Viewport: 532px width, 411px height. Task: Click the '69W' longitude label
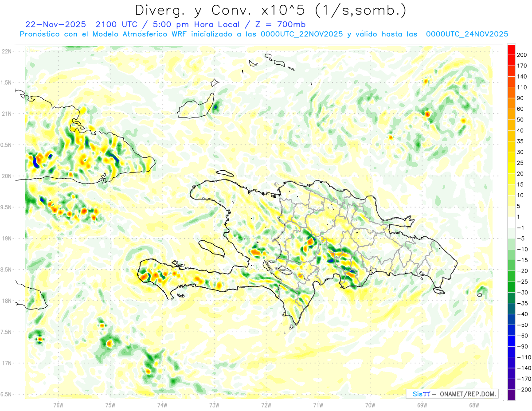[x=422, y=405]
